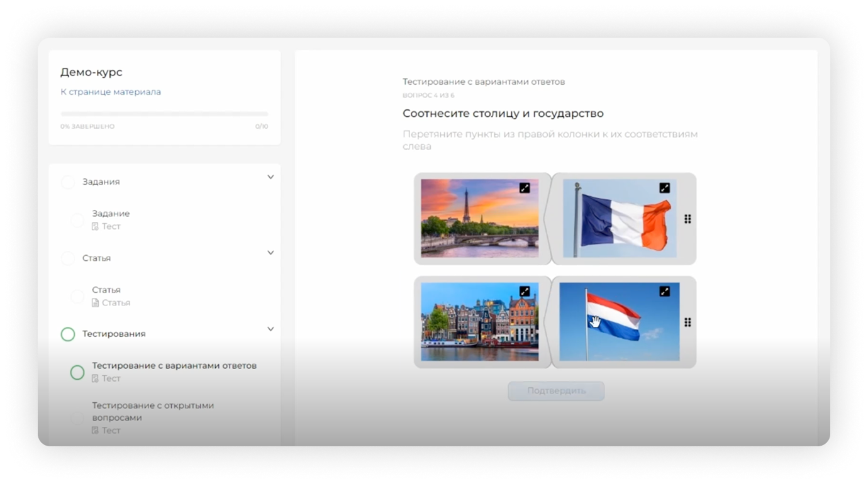Toggle the Задания section completion circle
The height and width of the screenshot is (484, 868).
(68, 182)
